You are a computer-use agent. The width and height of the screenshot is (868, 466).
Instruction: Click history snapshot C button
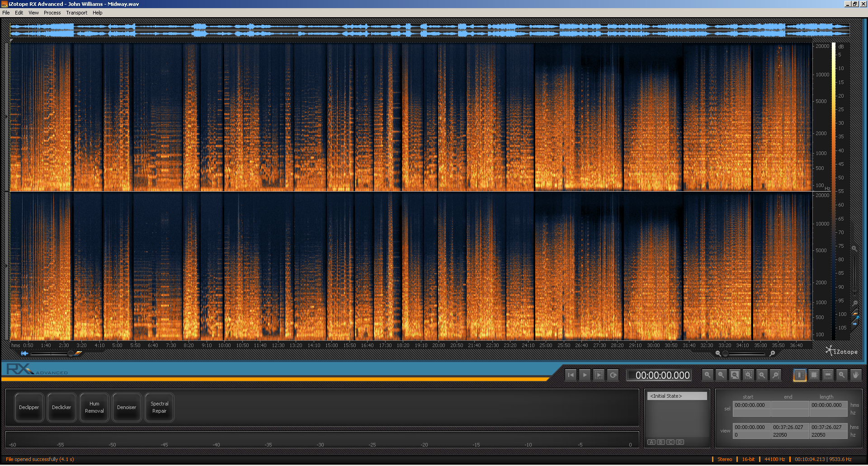[x=670, y=442]
